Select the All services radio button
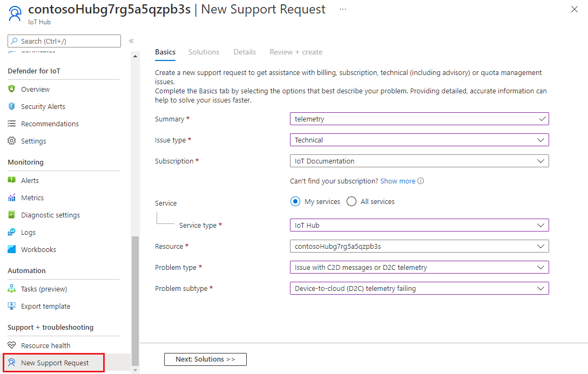This screenshot has height=374, width=588. tap(352, 202)
